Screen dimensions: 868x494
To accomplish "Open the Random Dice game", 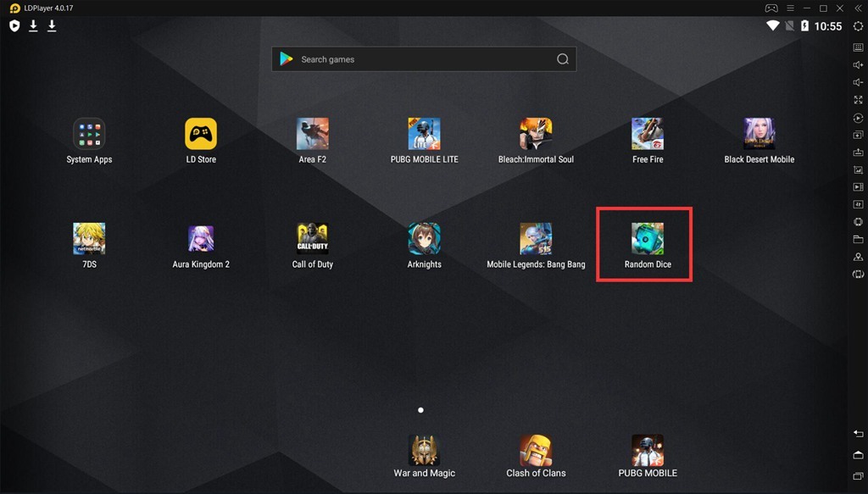I will [648, 239].
